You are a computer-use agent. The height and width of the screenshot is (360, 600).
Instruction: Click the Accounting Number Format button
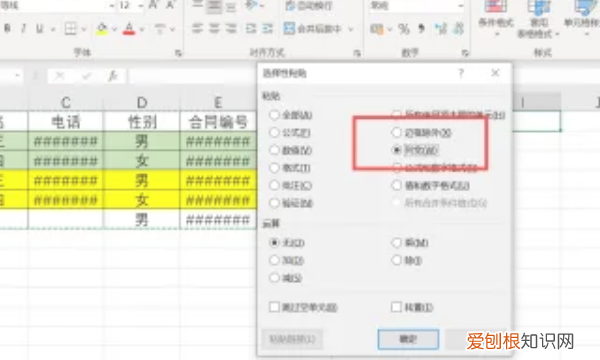[377, 29]
